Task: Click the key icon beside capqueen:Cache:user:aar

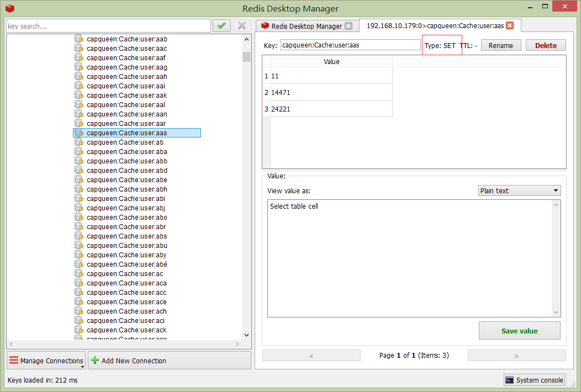Action: [x=78, y=123]
